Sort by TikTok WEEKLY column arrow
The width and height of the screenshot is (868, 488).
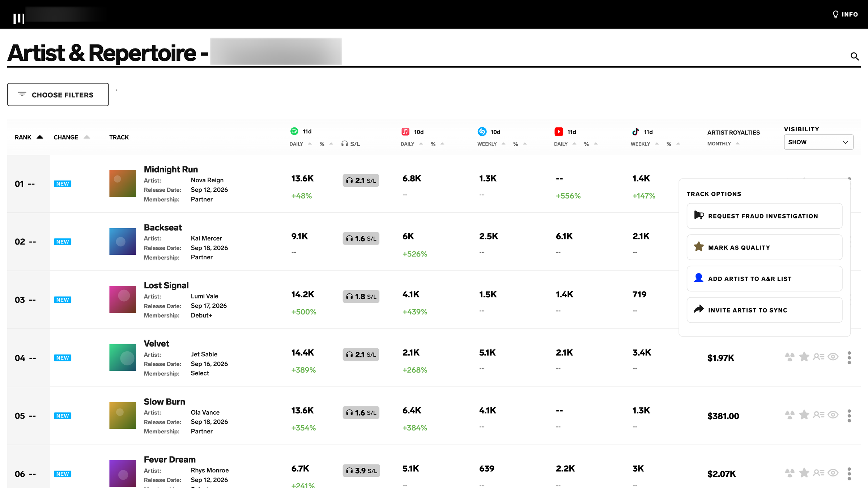[x=657, y=144]
